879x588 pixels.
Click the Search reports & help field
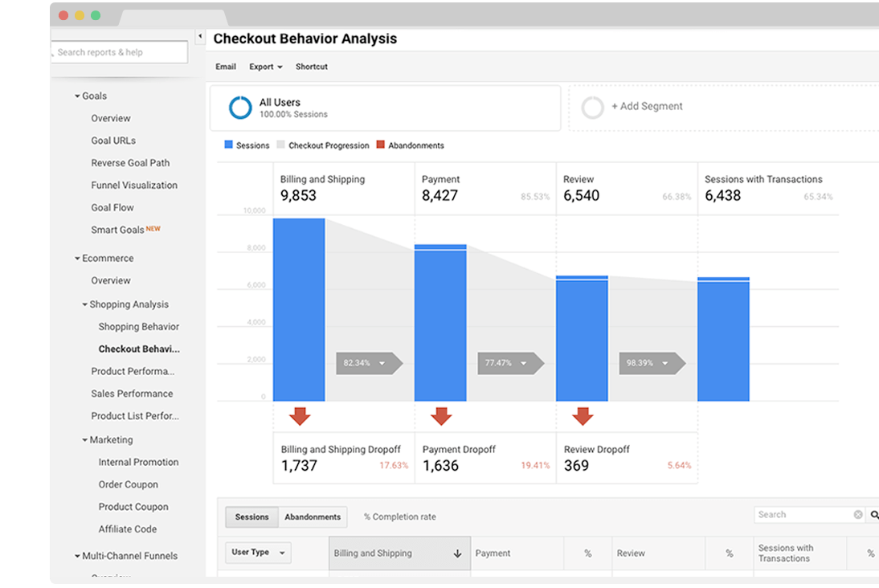120,52
